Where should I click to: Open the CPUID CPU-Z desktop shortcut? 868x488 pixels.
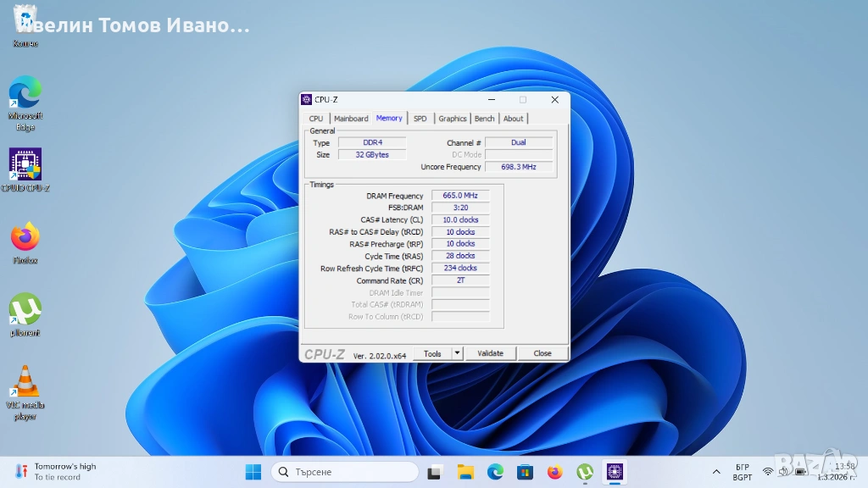[25, 165]
